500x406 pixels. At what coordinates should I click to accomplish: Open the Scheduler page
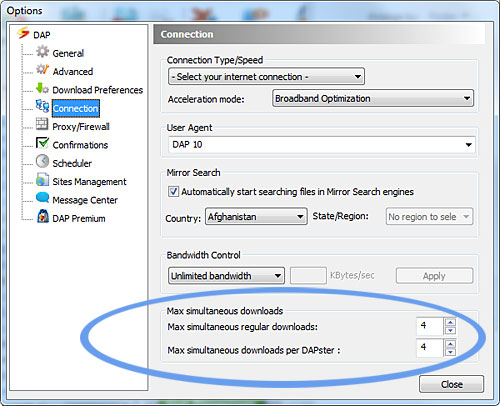72,163
